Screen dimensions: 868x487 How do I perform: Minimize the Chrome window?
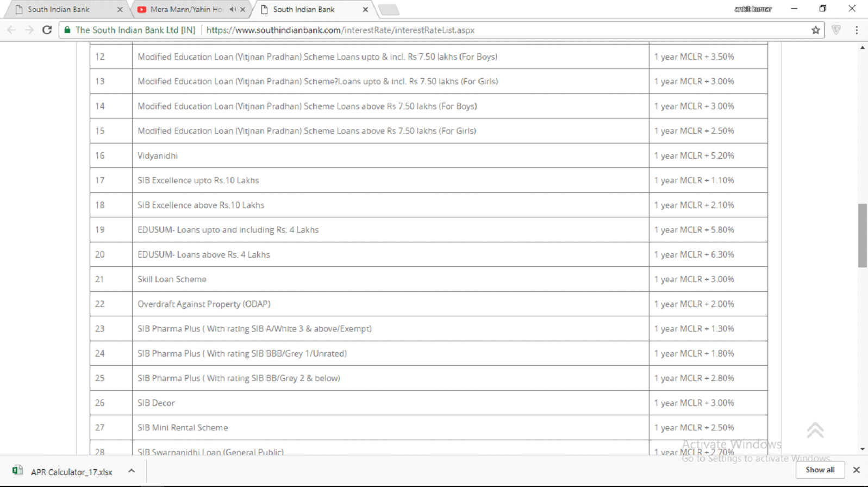[794, 9]
